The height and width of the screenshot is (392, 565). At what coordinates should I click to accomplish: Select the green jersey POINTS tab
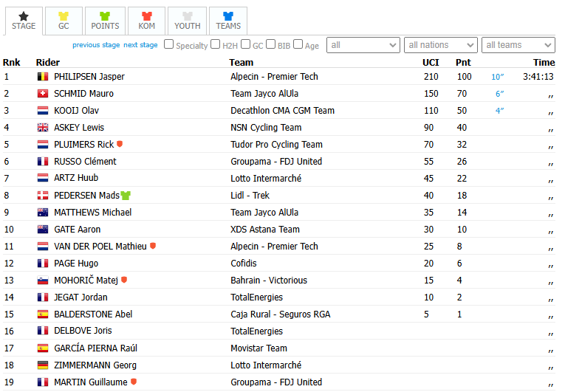click(105, 21)
